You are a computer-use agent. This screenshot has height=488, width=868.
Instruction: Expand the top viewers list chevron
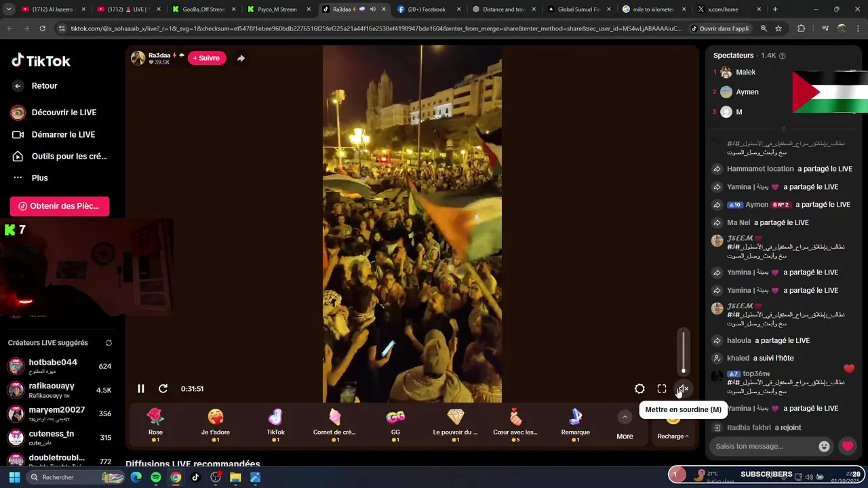pyautogui.click(x=783, y=129)
